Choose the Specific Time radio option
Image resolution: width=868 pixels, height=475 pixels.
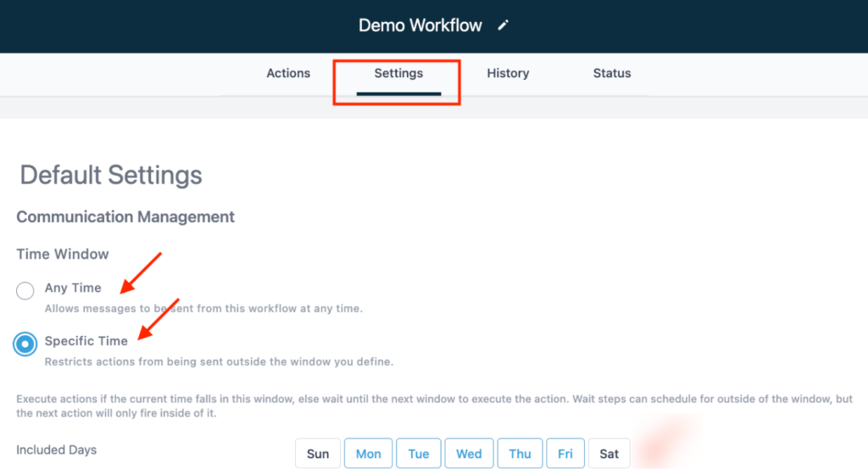click(25, 344)
